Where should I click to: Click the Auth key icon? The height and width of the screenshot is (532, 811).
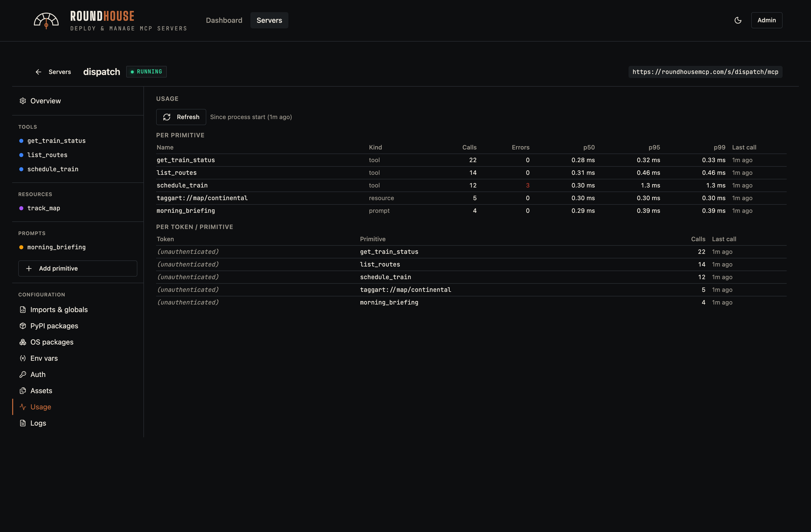[x=23, y=374]
